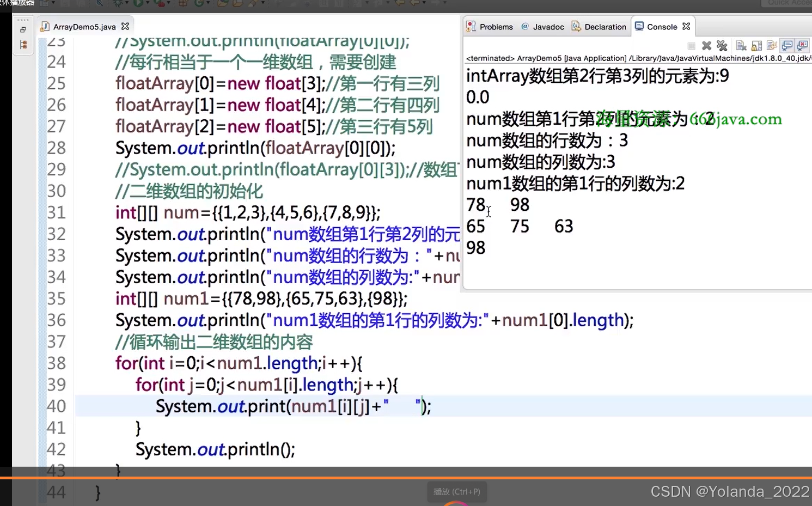812x506 pixels.
Task: Click the orange video progress bar
Action: 406,478
